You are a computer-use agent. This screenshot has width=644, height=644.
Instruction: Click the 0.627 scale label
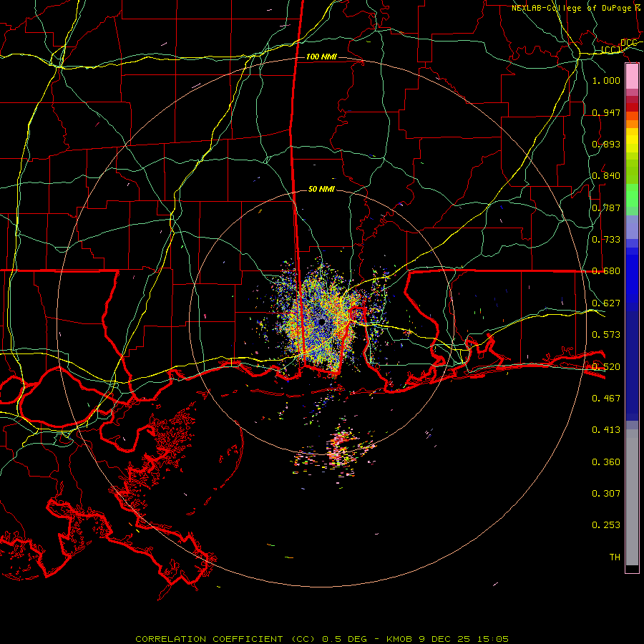pyautogui.click(x=606, y=303)
